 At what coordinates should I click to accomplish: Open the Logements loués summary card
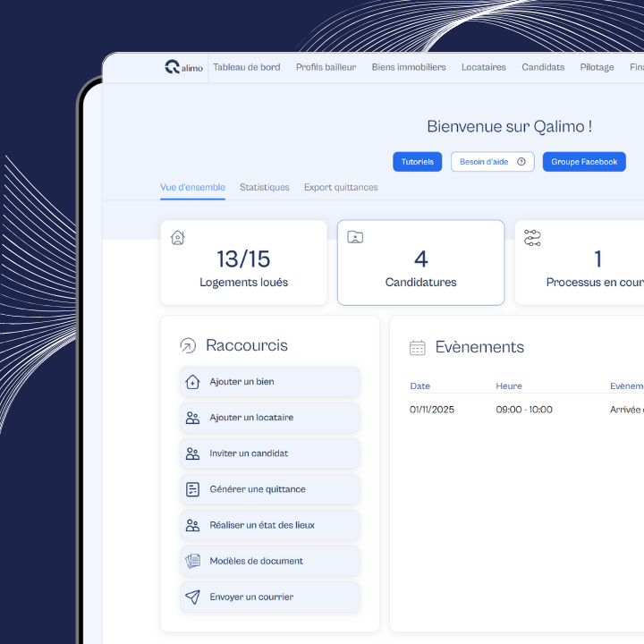point(243,263)
